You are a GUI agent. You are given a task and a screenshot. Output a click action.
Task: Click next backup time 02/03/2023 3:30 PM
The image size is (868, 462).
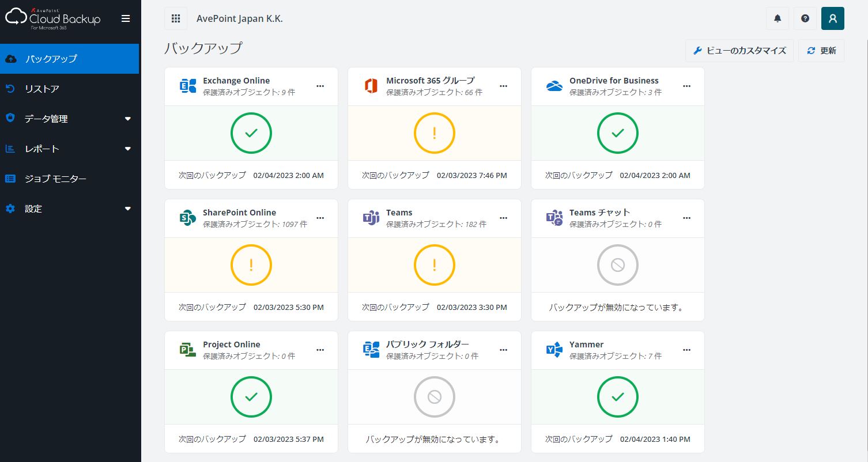[472, 307]
